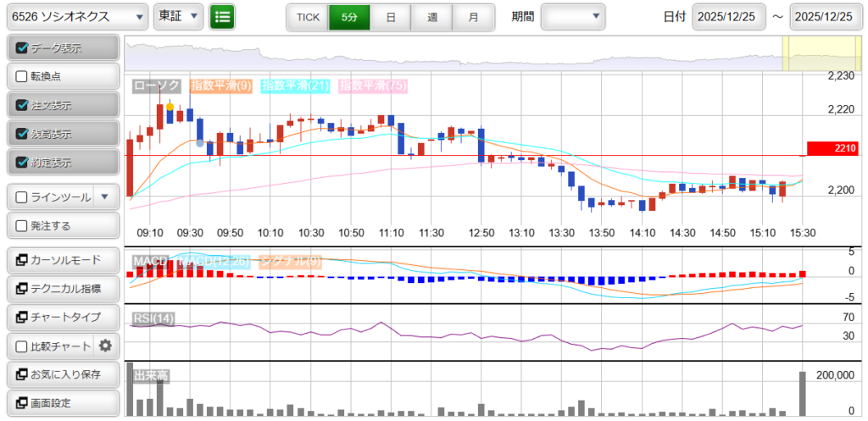Switch to the TICK timeframe tab
Screen dimensions: 868x421
tap(306, 17)
